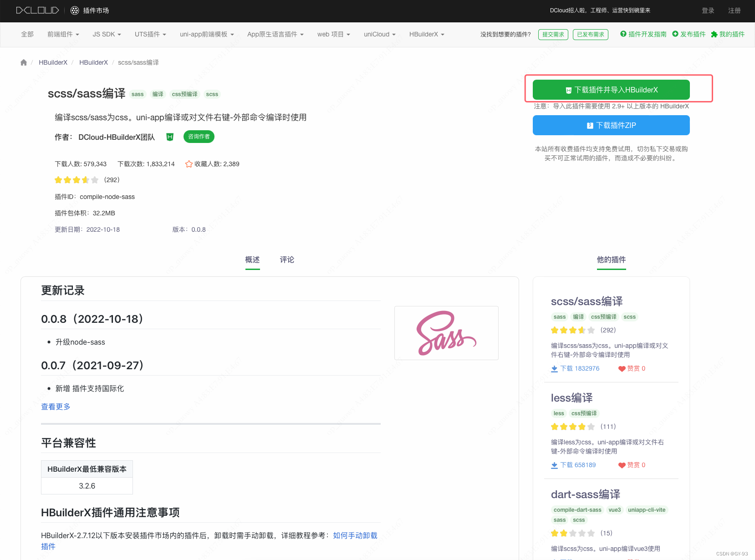Click the sass tag beside plugin title
Image resolution: width=755 pixels, height=560 pixels.
tap(138, 94)
